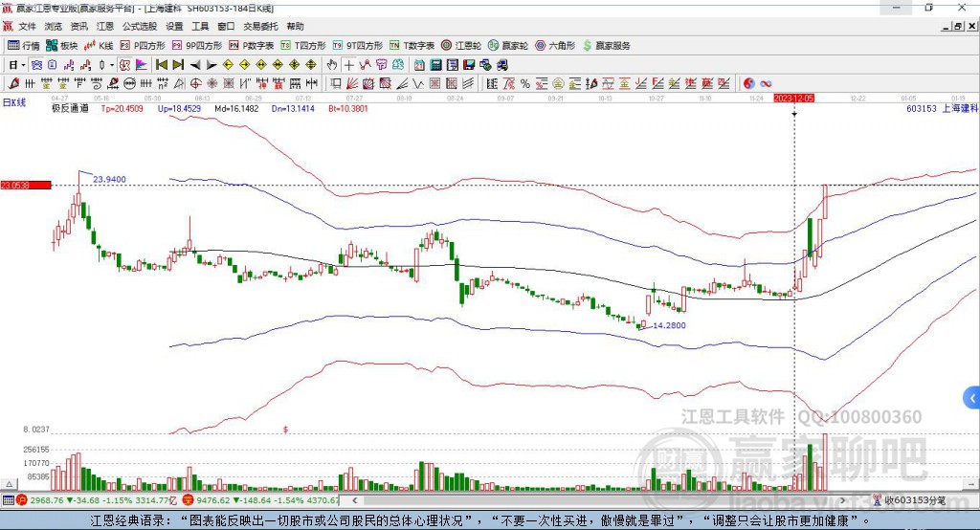
Task: Click the black left-arrow scroll icon
Action: pyautogui.click(x=195, y=65)
